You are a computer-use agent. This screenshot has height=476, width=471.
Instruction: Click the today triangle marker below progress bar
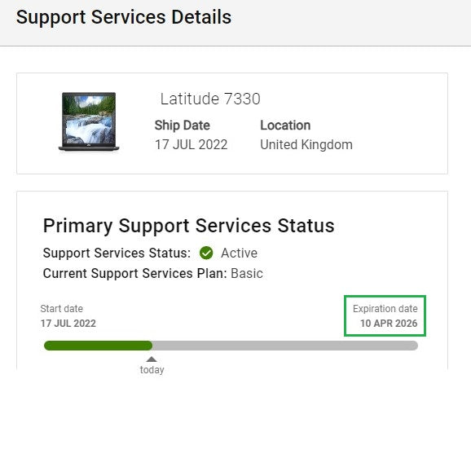click(x=152, y=359)
